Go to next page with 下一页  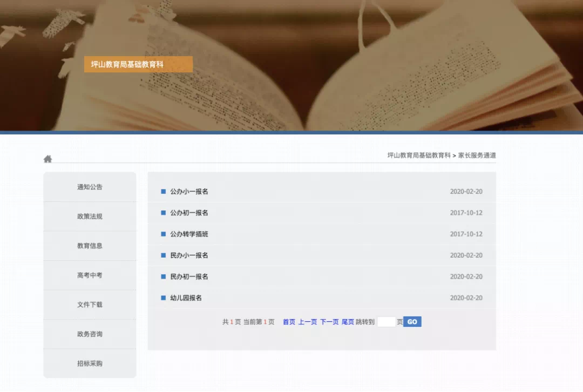pos(329,322)
